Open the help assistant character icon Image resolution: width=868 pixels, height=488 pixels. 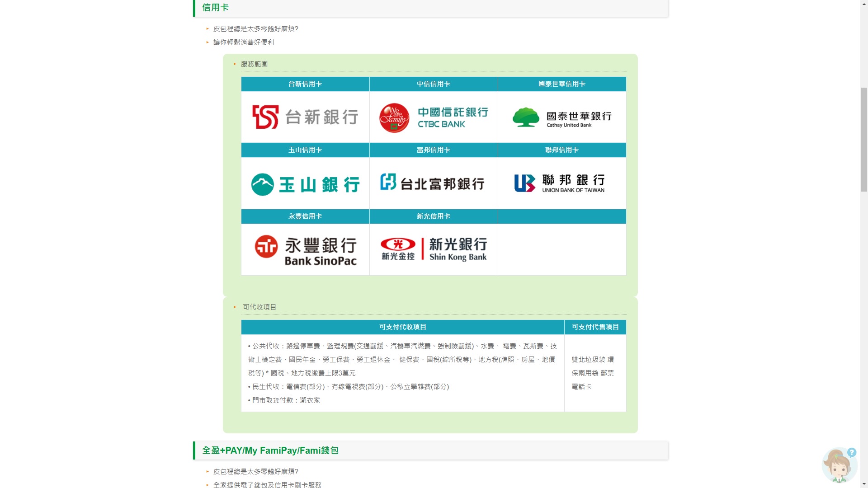click(x=838, y=467)
